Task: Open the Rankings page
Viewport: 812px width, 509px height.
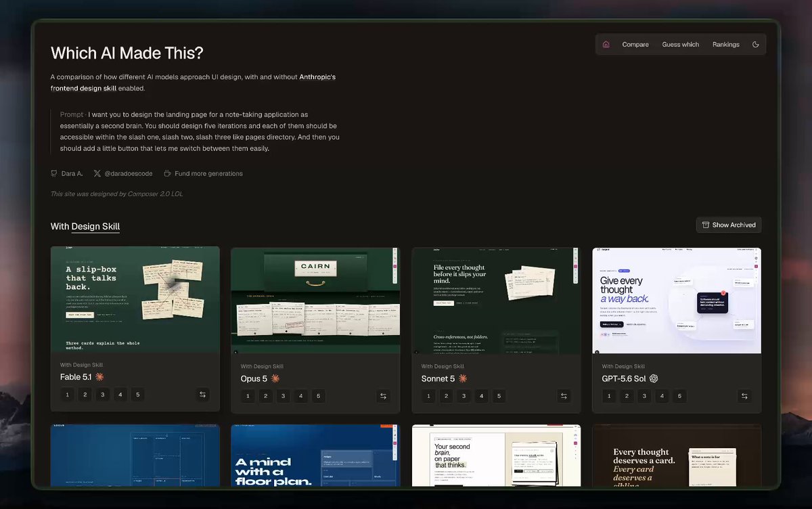Action: (726, 45)
